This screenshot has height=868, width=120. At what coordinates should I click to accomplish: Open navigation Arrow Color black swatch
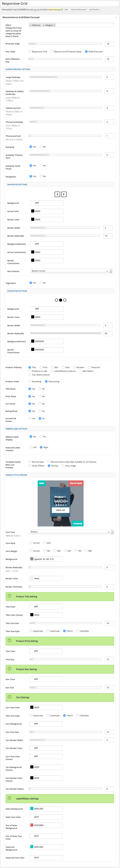click(x=33, y=211)
